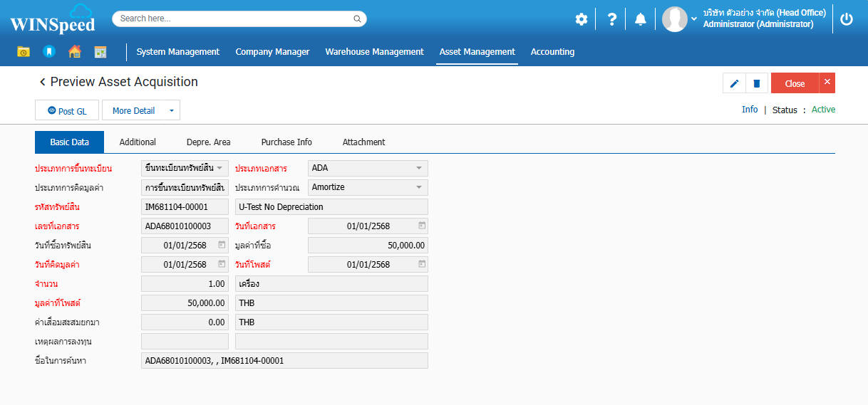Click the search magnifier icon
The height and width of the screenshot is (405, 868).
pos(357,19)
